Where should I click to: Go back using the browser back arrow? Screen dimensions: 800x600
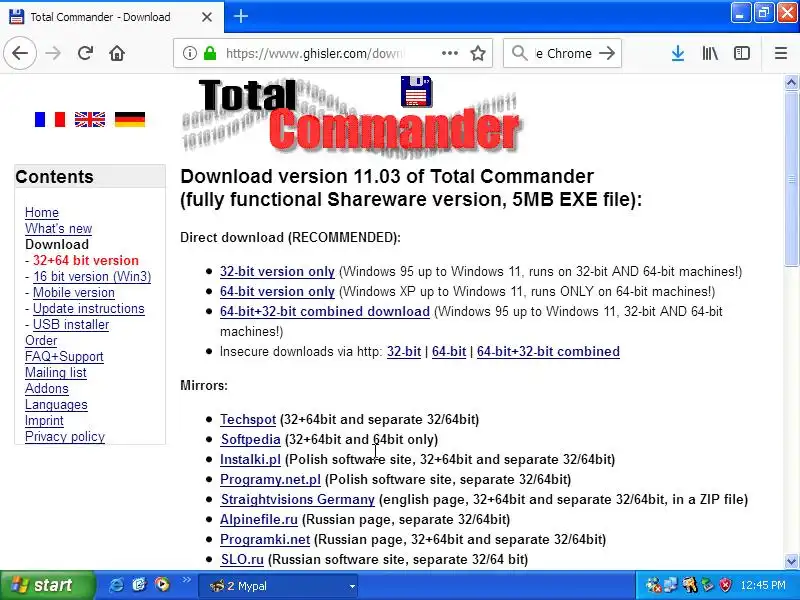click(20, 53)
